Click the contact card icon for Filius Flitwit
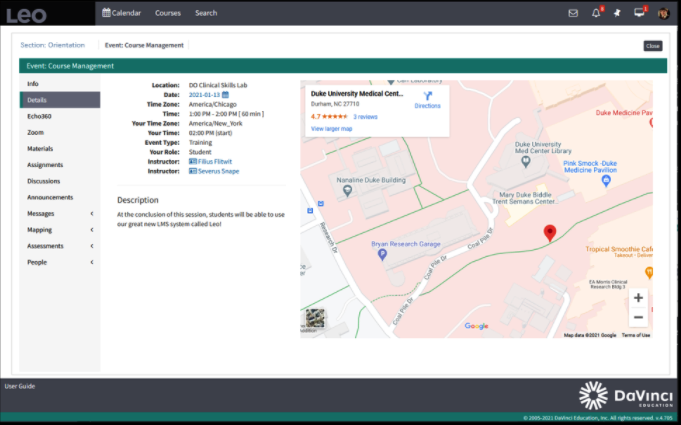The height and width of the screenshot is (425, 681). 193,161
